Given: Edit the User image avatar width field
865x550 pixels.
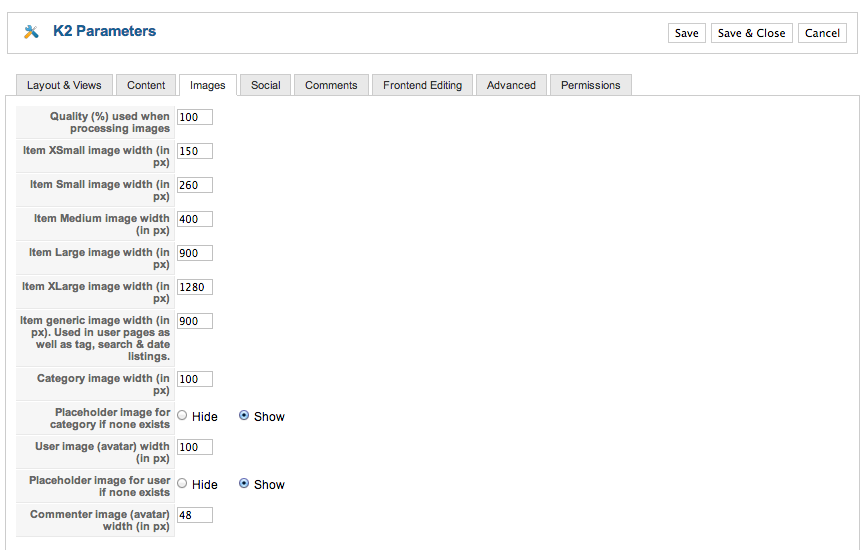Looking at the screenshot, I should click(195, 447).
